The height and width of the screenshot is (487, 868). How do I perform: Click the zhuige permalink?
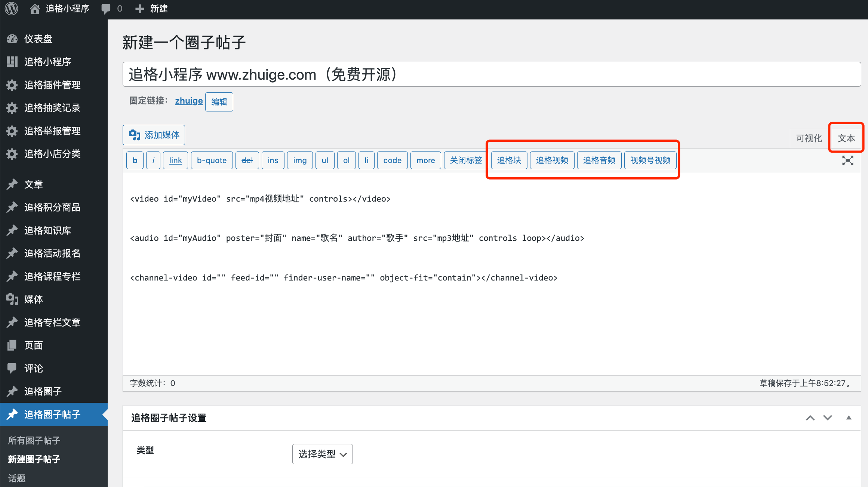(189, 101)
